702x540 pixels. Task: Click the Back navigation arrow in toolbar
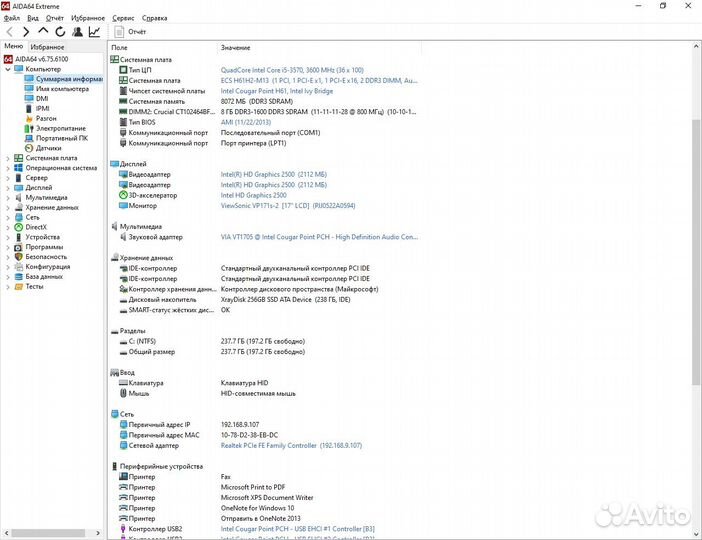[x=10, y=32]
